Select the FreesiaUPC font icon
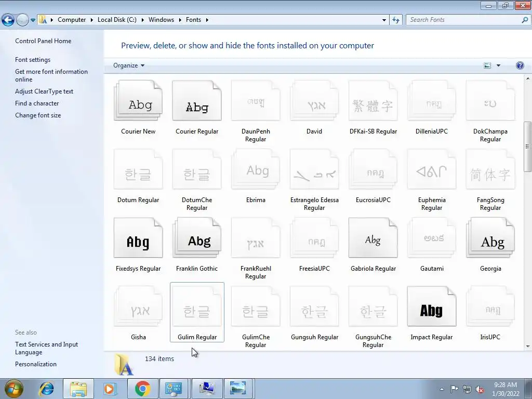 click(x=314, y=238)
